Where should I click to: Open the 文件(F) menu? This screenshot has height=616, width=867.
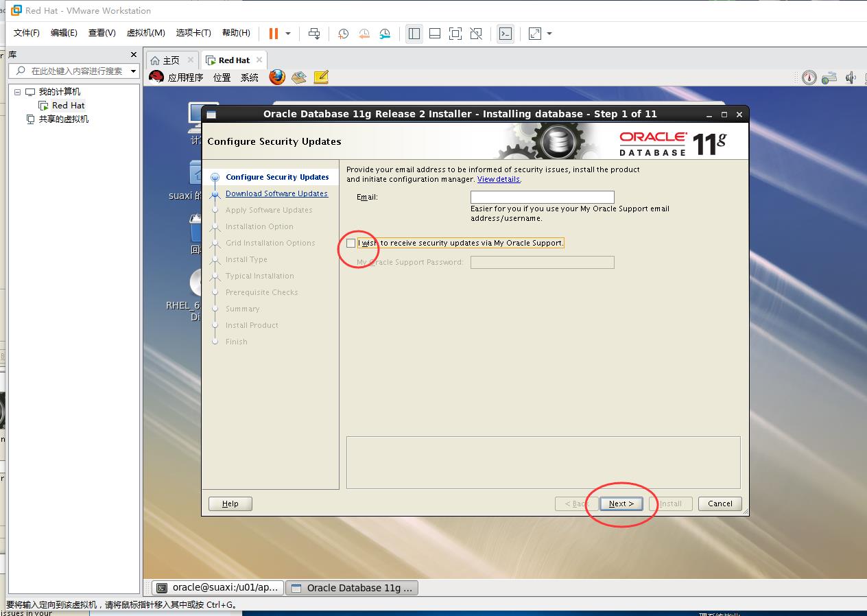27,33
